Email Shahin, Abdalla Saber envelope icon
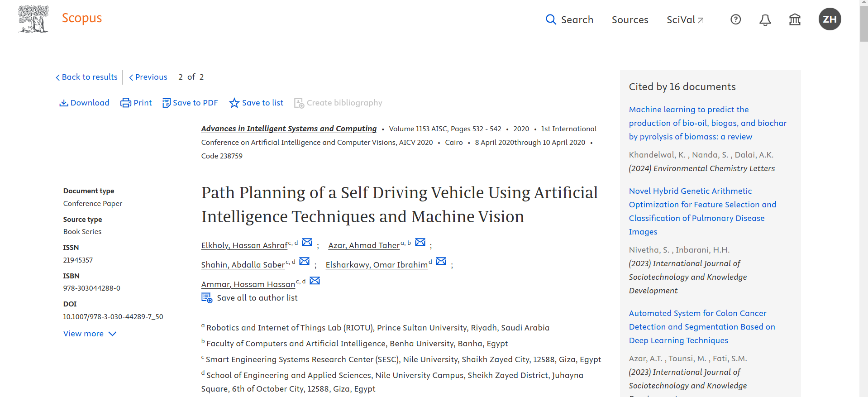This screenshot has width=868, height=397. [305, 261]
